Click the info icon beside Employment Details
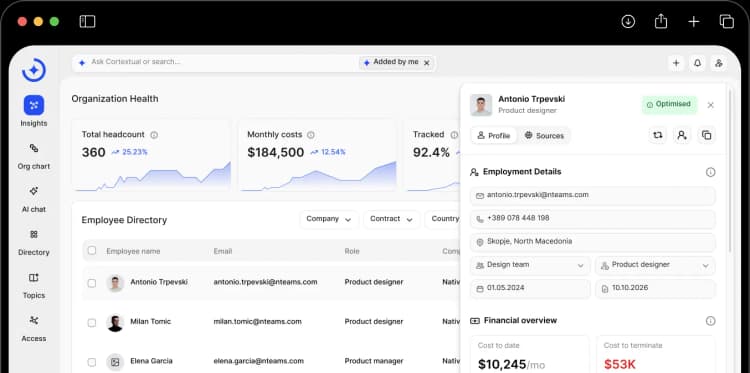750x373 pixels. pyautogui.click(x=711, y=172)
